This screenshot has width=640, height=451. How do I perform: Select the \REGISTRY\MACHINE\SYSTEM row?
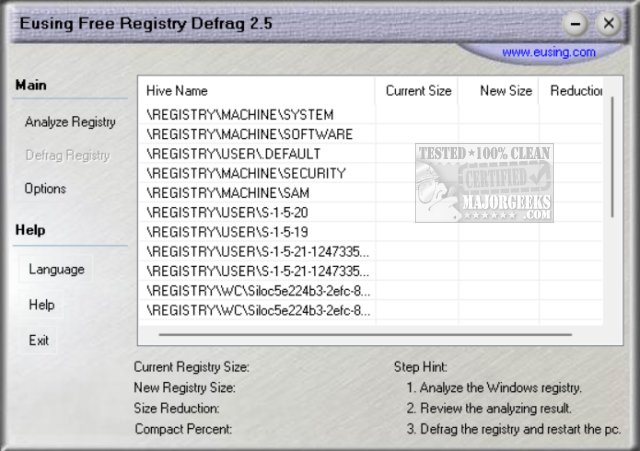click(370, 115)
